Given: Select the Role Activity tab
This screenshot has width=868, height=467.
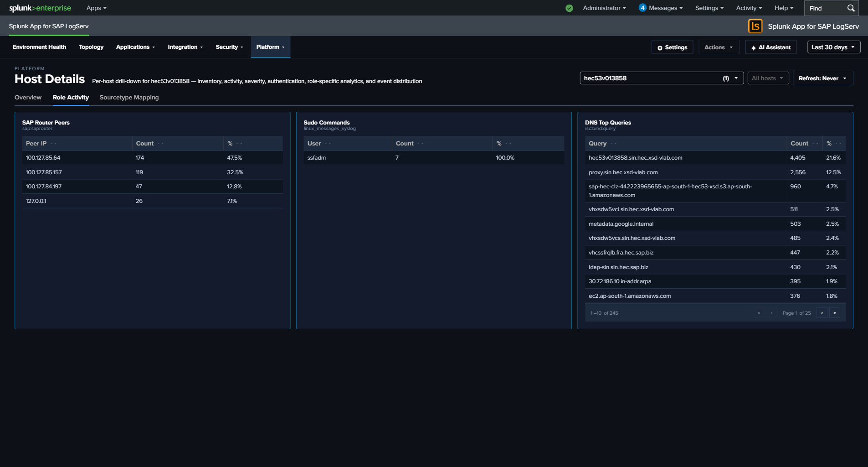Looking at the screenshot, I should [x=71, y=97].
